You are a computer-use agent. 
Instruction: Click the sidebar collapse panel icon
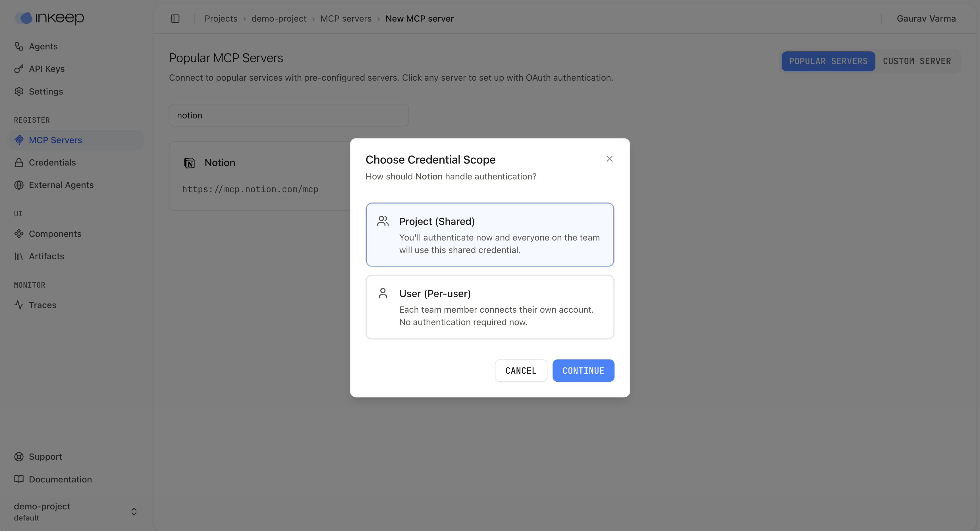pyautogui.click(x=175, y=19)
